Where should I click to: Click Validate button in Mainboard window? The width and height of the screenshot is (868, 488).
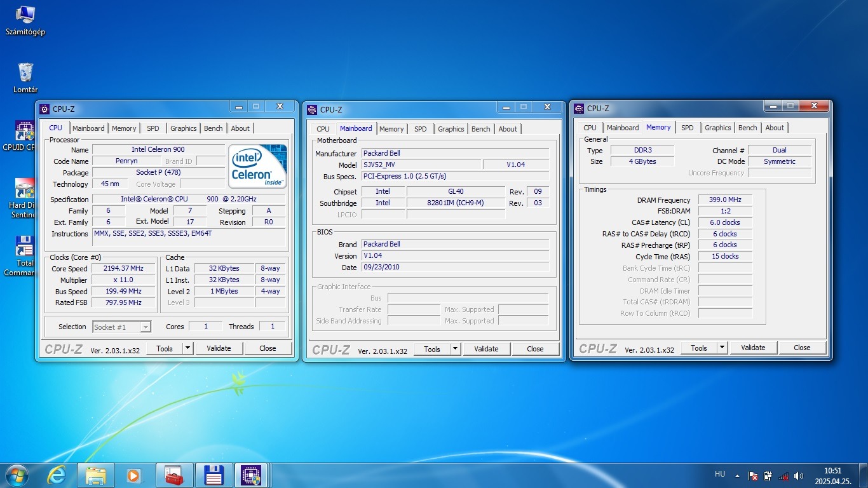click(486, 349)
